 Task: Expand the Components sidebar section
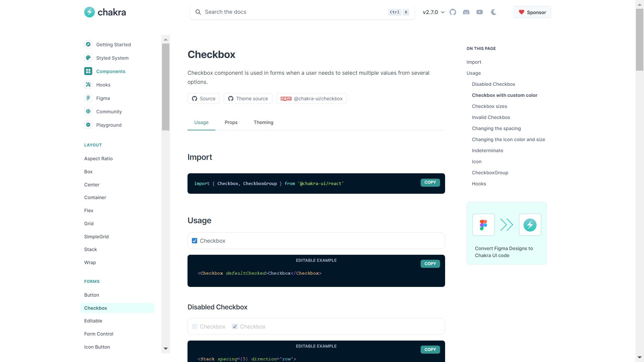[x=111, y=71]
